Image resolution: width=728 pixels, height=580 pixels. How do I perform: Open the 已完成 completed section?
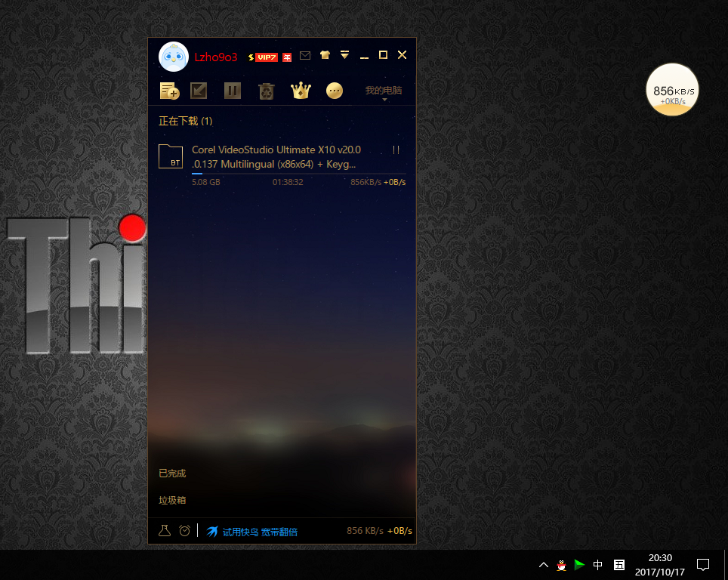pyautogui.click(x=172, y=474)
